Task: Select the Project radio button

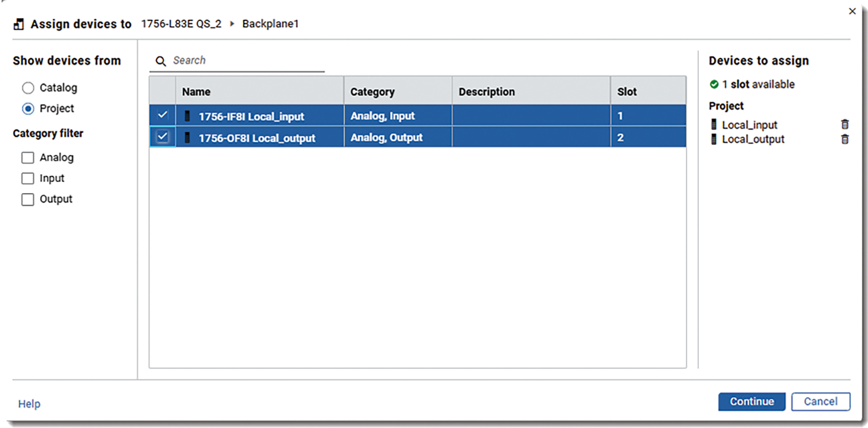Action: click(x=28, y=108)
